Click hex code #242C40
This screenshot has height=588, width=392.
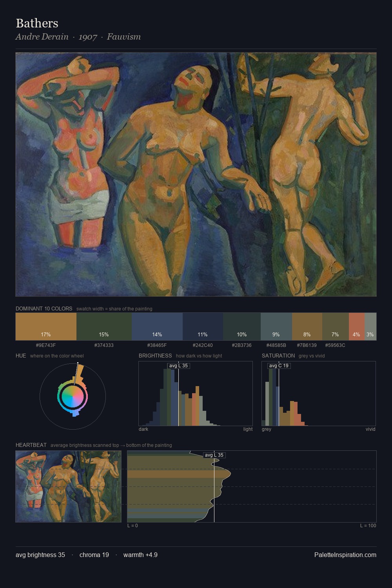[203, 345]
